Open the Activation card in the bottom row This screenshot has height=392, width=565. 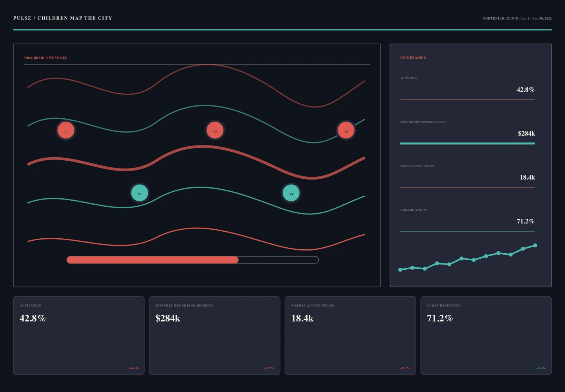(x=79, y=336)
